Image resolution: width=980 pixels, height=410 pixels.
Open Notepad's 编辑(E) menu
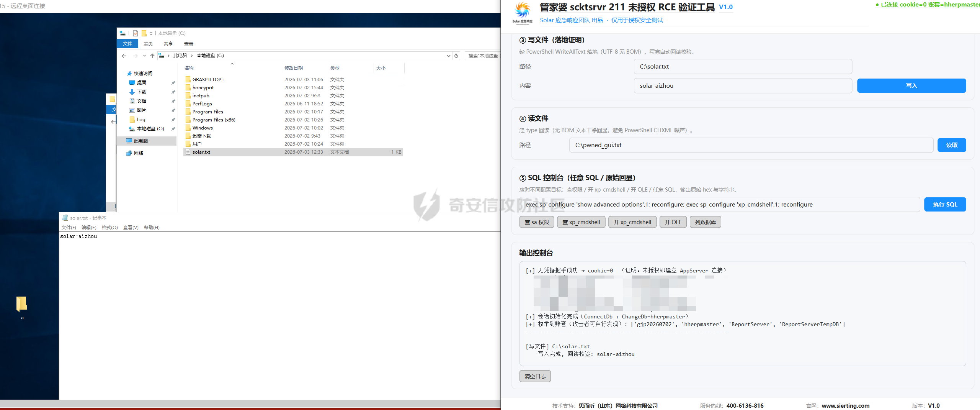[89, 228]
